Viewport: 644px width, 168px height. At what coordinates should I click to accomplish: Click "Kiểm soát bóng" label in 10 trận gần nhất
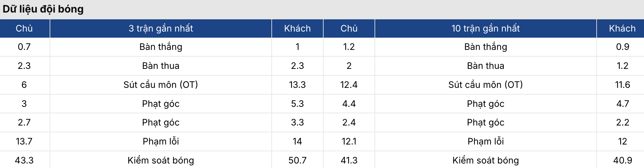tap(485, 160)
